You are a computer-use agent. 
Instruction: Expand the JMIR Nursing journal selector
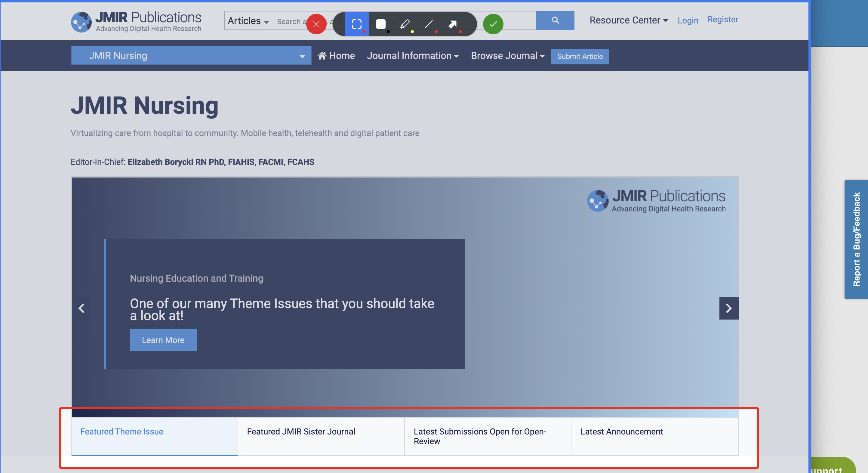[x=191, y=56]
